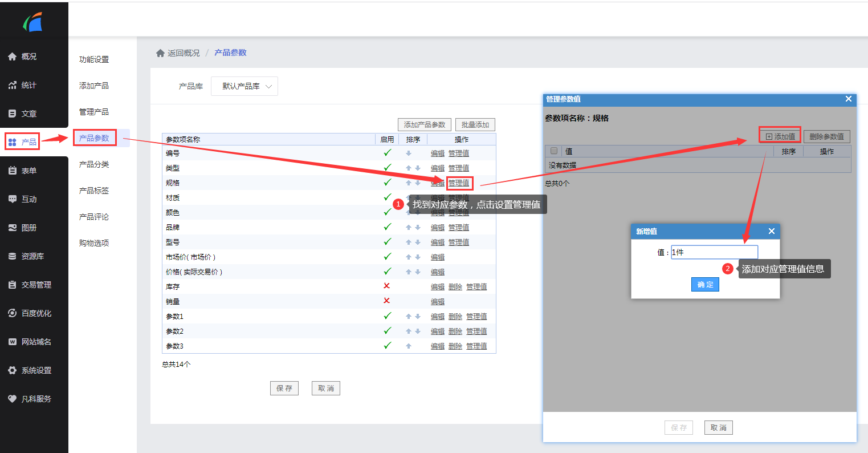The width and height of the screenshot is (868, 453).
Task: Click the 系统设置 gear icon
Action: pos(13,370)
